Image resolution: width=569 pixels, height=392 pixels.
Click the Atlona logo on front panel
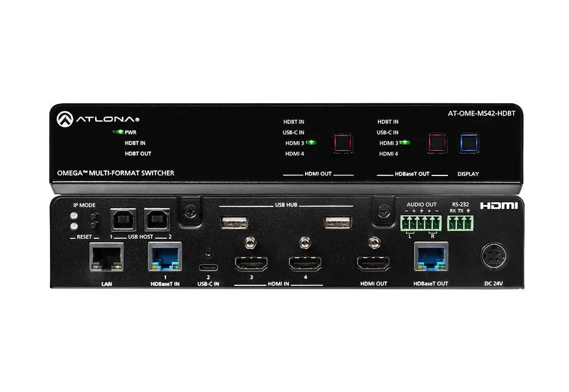pos(98,119)
